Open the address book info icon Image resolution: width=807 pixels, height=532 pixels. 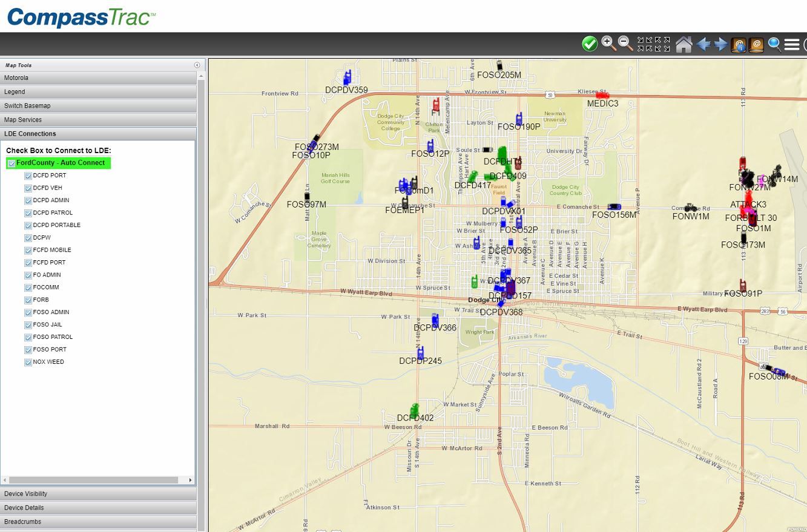pos(739,45)
